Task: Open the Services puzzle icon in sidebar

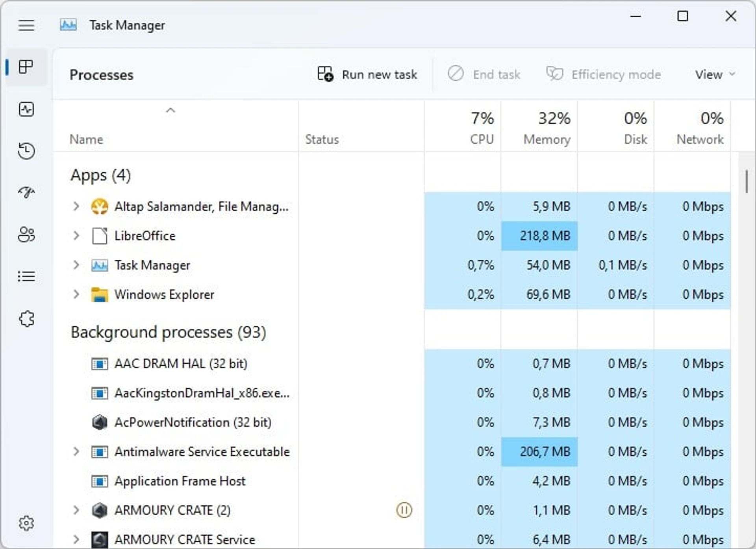Action: tap(26, 319)
